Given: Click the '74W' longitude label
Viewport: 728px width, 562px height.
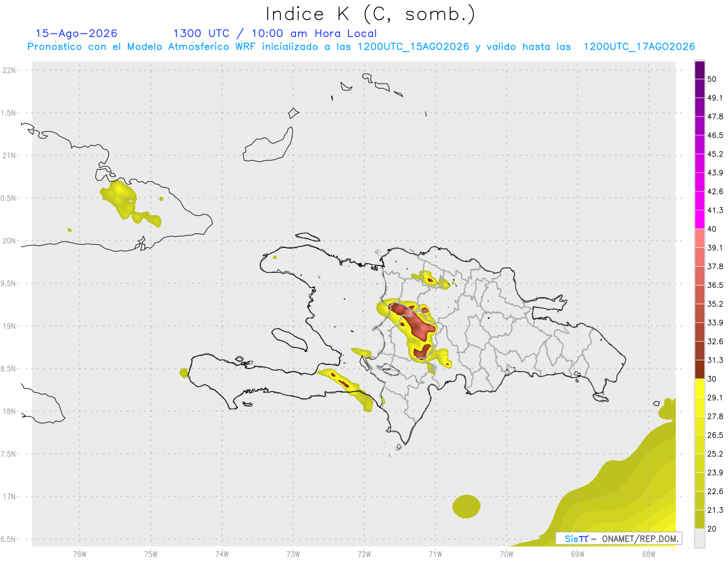Looking at the screenshot, I should point(221,554).
